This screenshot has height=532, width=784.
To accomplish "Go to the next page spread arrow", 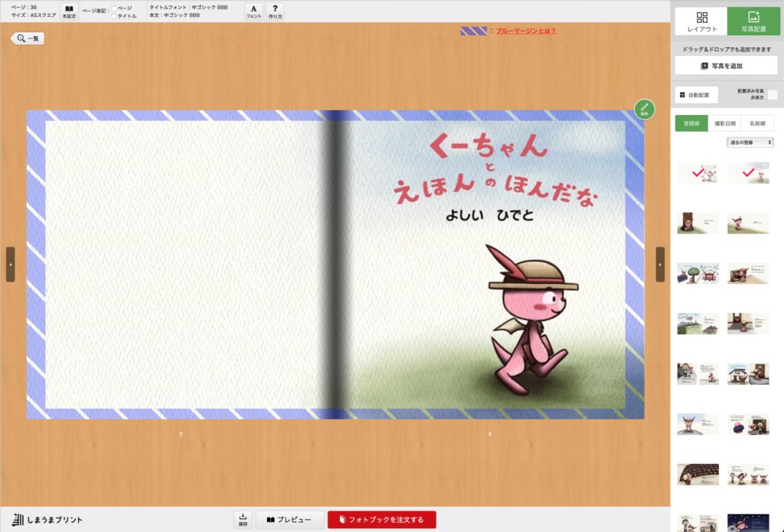I will [x=661, y=264].
